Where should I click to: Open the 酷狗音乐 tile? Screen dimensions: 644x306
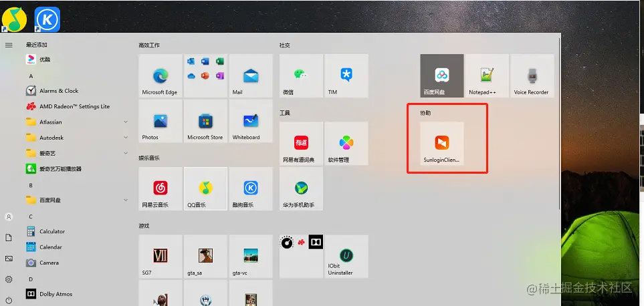[251, 188]
